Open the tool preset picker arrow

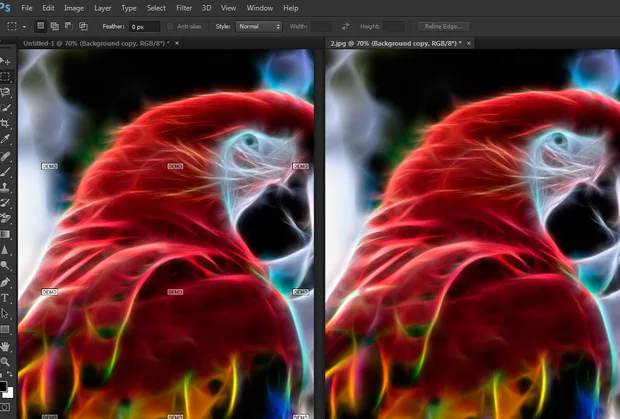point(25,25)
